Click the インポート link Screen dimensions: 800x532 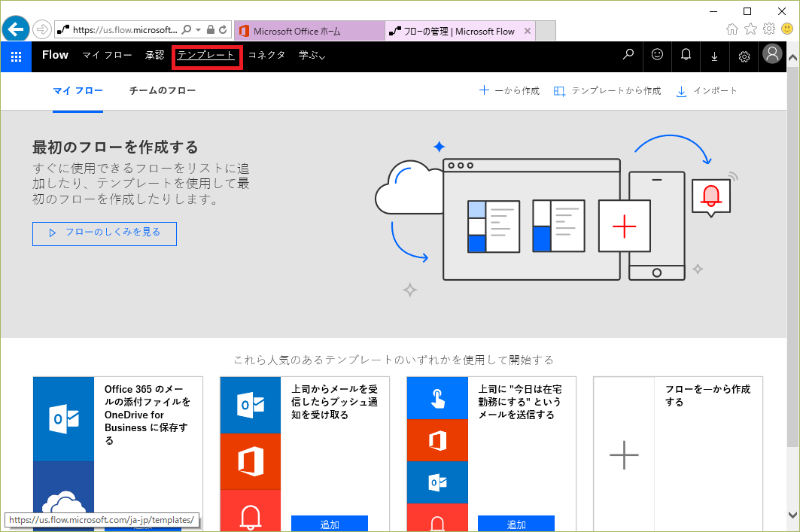[x=707, y=91]
